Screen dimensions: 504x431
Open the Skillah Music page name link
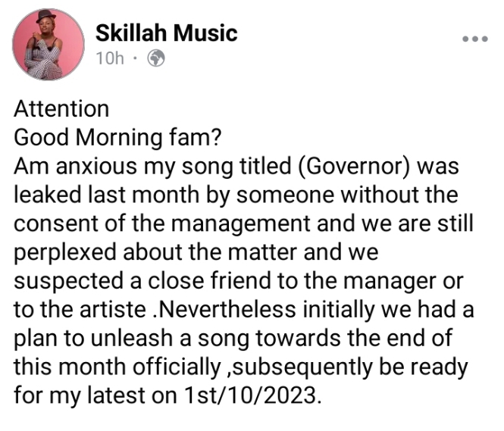(166, 33)
